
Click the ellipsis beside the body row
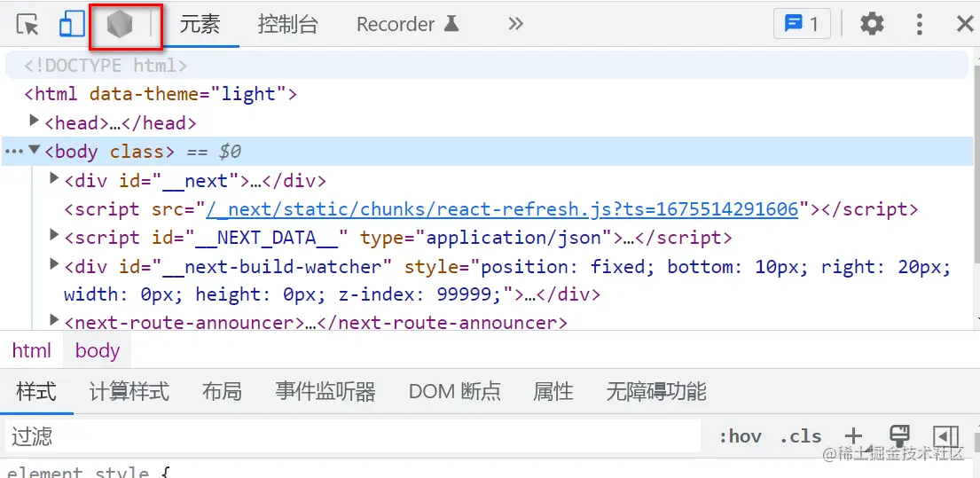14,152
